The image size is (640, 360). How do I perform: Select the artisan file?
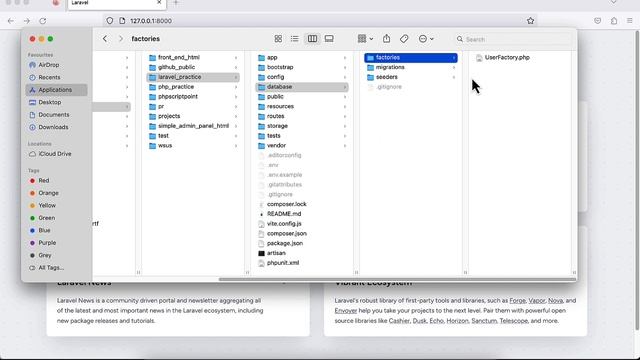tap(302, 253)
